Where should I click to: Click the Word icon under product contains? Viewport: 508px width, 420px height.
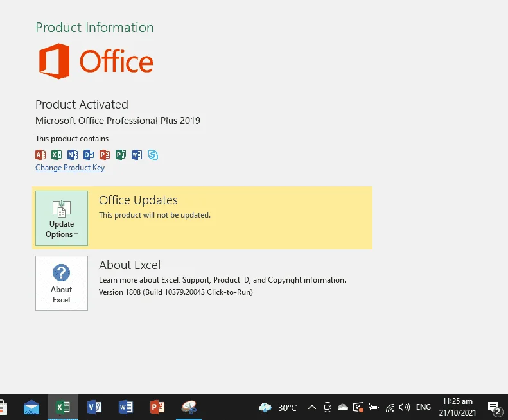[x=137, y=155]
